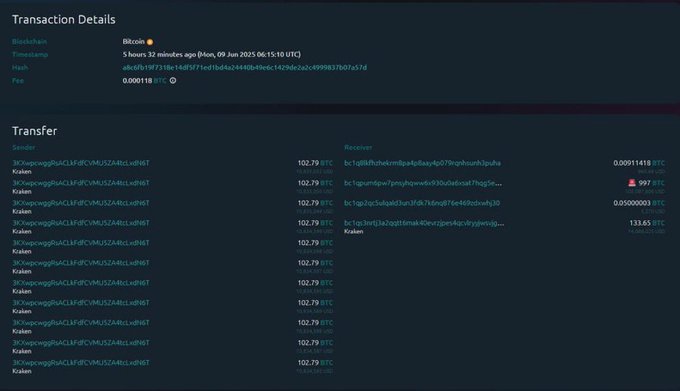Click the Transfer section heading
This screenshot has width=680, height=391.
[35, 131]
